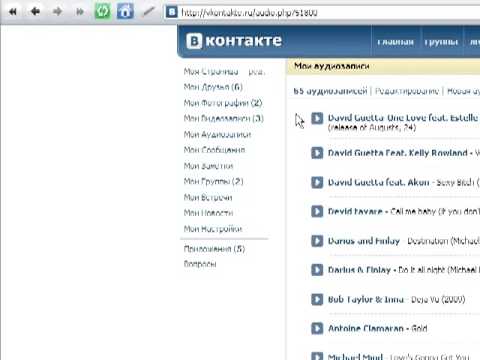Play David Guetta One Love track
Screen dimensions: 480x360
coord(317,118)
